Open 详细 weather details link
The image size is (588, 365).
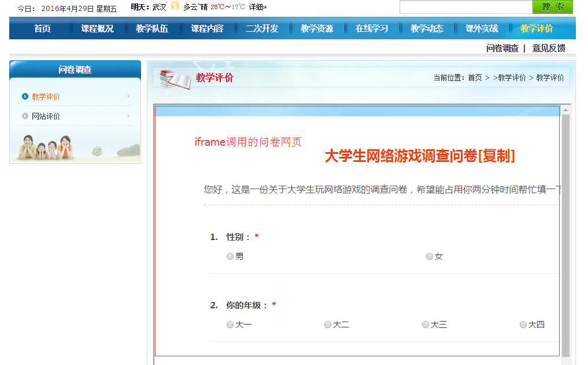click(258, 7)
